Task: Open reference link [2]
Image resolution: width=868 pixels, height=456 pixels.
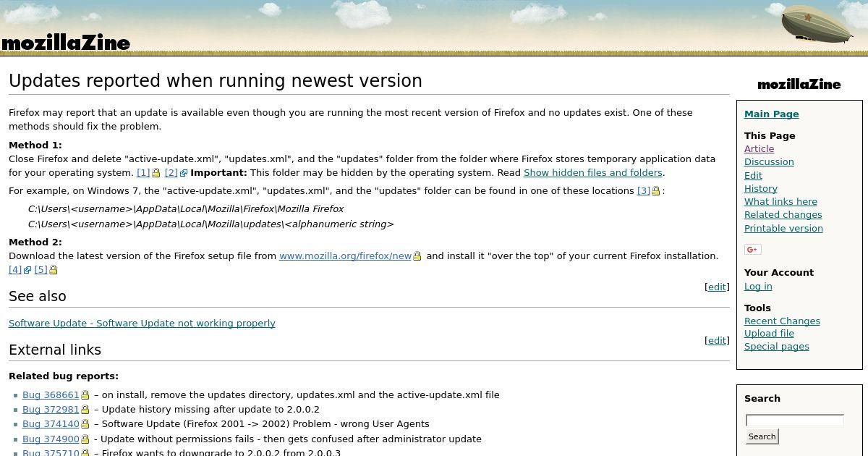Action: click(x=171, y=173)
